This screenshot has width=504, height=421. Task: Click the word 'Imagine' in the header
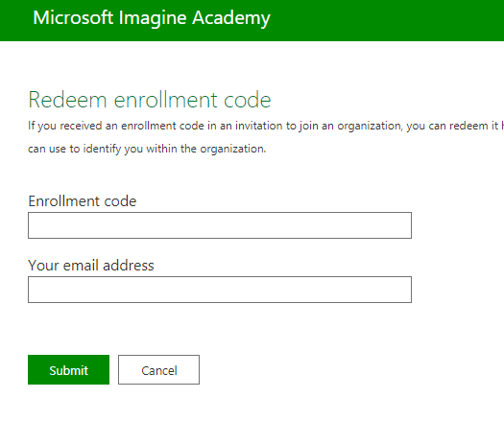(x=153, y=18)
